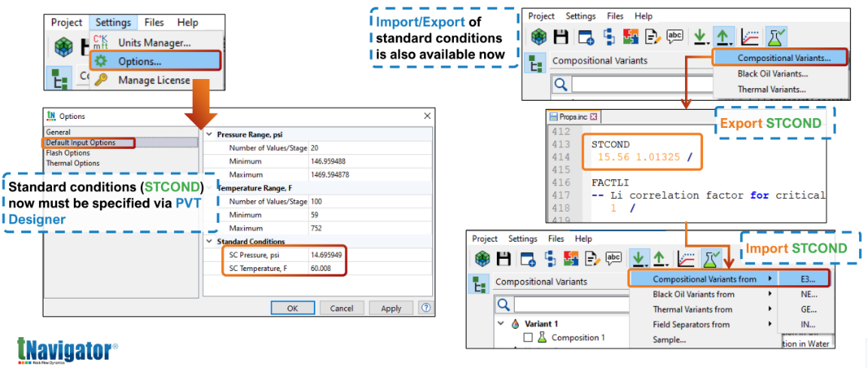Screen dimensions: 868x368
Task: Click the model cube icon in import-menu window
Action: [482, 258]
